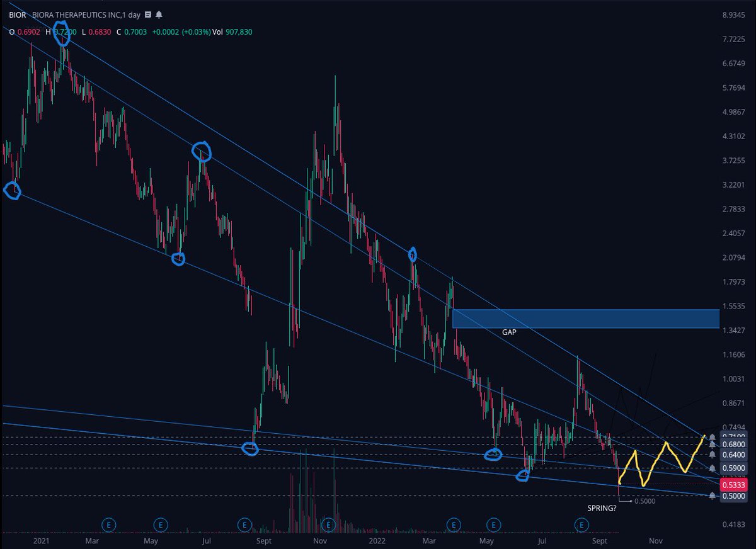756x549 pixels.
Task: Click the small 0.5000 label beside SPRING?
Action: pos(645,502)
